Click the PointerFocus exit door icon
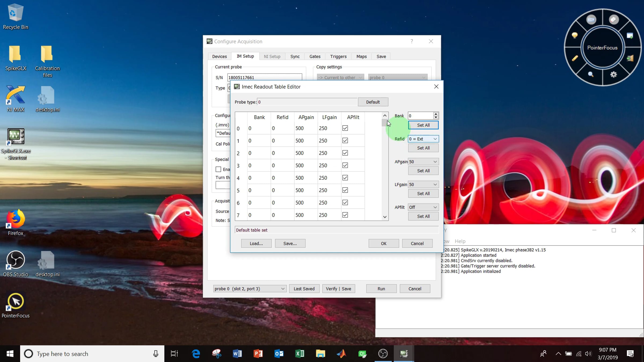The image size is (644, 362). pos(630,58)
